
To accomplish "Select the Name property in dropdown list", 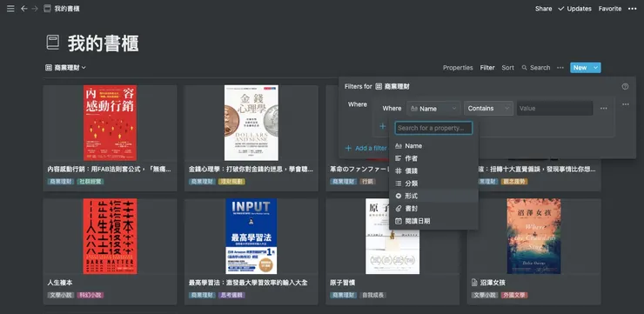I will pyautogui.click(x=433, y=146).
